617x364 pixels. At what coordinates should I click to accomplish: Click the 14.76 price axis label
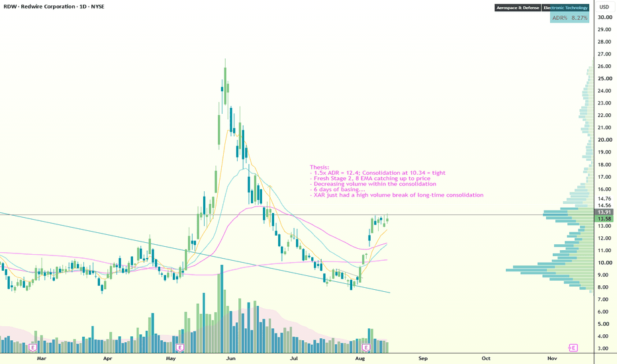coord(604,199)
